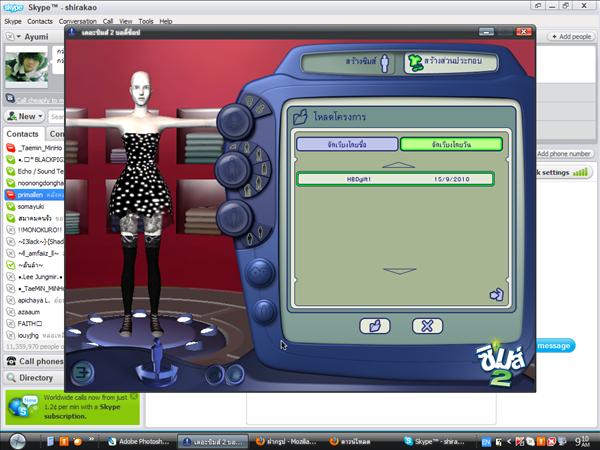Select Lee Jungmir contact
The image size is (600, 450).
pos(34,277)
